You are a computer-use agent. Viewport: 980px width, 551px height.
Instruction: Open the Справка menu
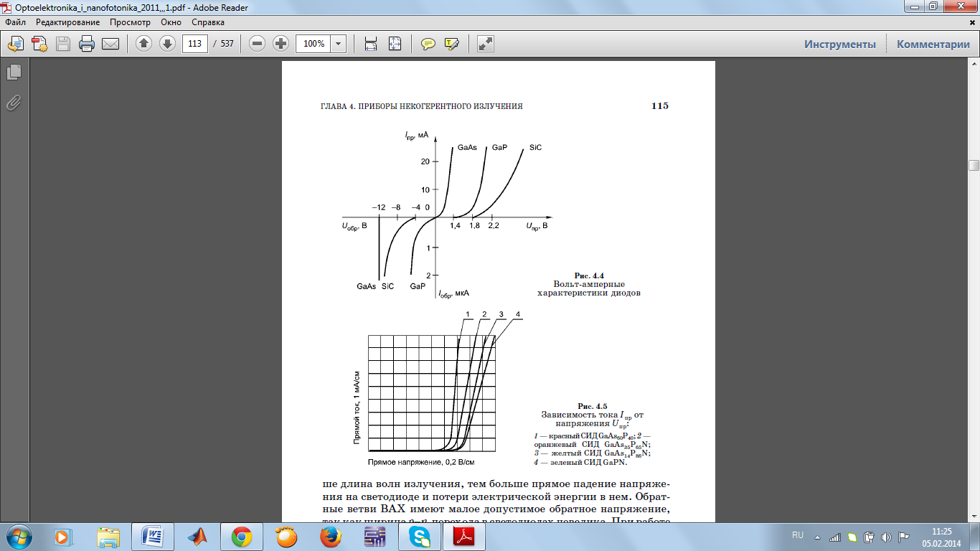[x=208, y=22]
